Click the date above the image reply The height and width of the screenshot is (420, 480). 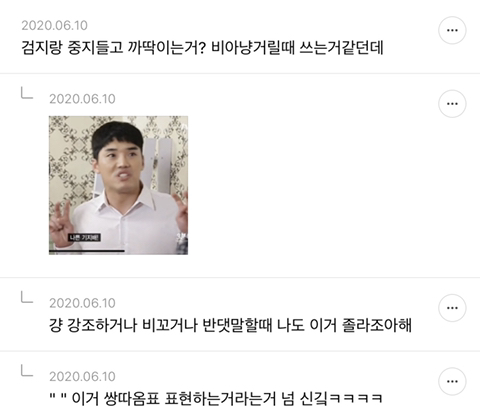82,99
